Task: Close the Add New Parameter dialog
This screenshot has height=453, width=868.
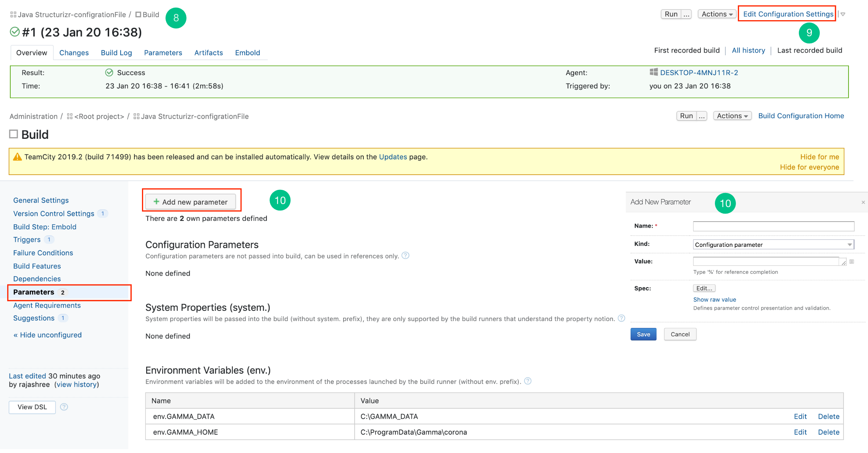Action: (863, 202)
